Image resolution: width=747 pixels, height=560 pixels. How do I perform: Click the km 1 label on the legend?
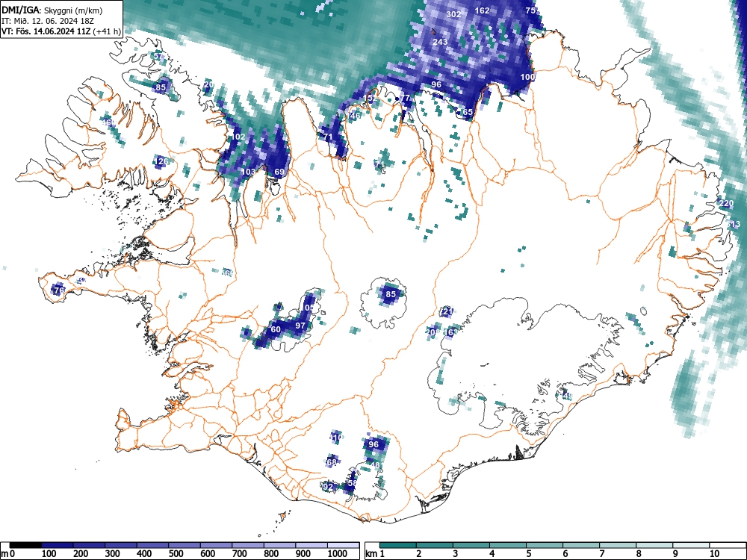pos(375,554)
